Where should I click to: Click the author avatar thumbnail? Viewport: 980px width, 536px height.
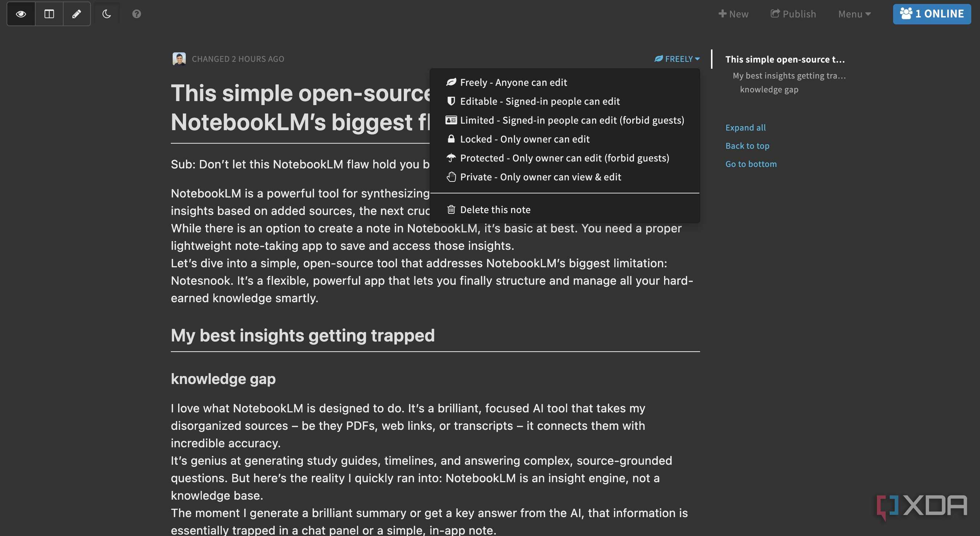point(179,59)
